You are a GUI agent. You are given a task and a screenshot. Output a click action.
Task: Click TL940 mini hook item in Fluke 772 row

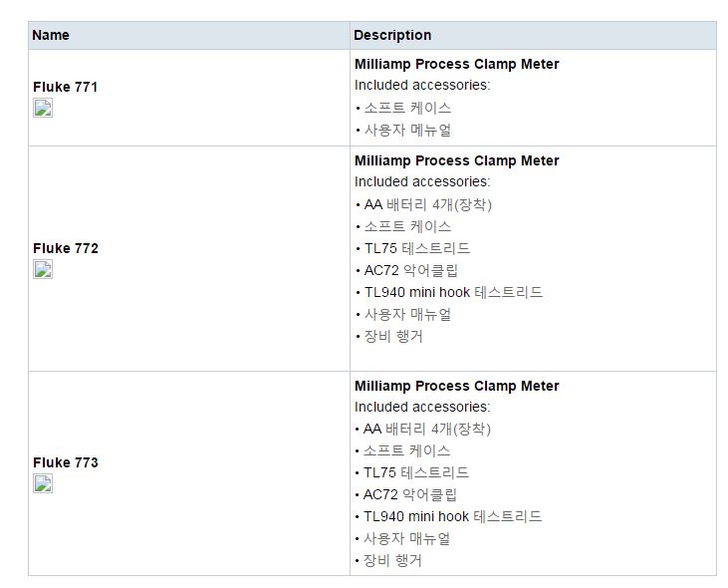tap(453, 292)
